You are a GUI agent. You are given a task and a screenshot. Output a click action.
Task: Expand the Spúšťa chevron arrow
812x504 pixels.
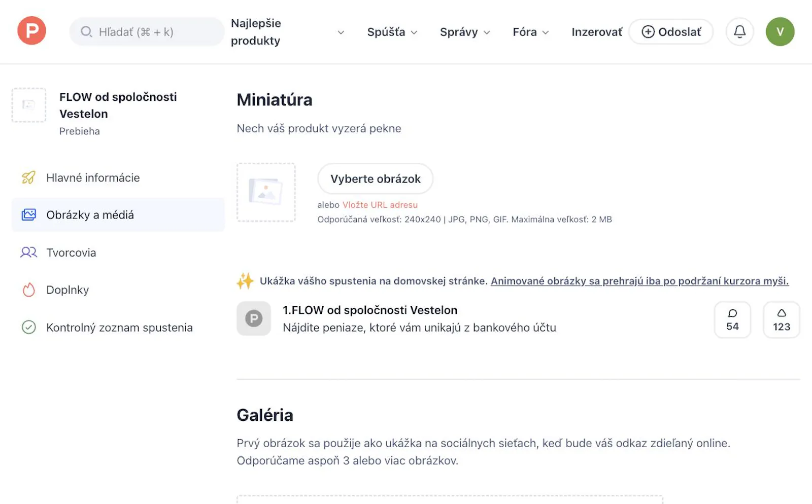click(x=414, y=32)
